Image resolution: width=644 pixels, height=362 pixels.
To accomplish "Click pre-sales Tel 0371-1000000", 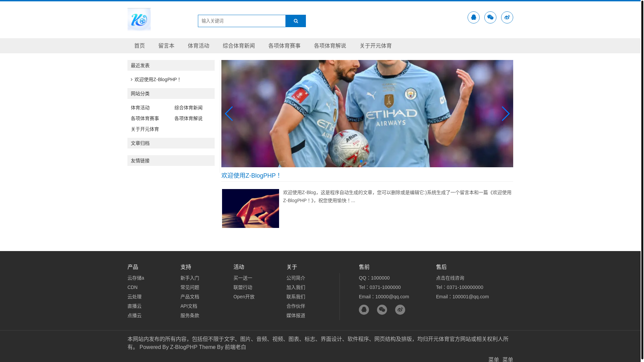I will (380, 287).
